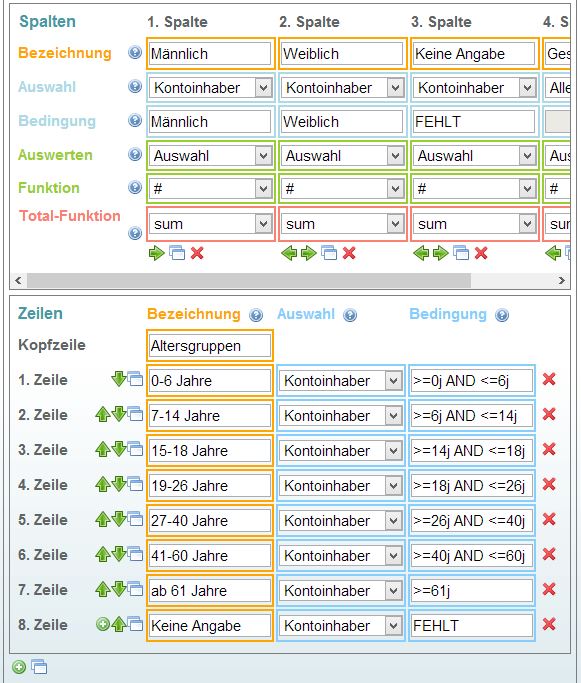The height and width of the screenshot is (683, 581).
Task: Click condition field >=6j AND <=14j
Action: [x=472, y=416]
